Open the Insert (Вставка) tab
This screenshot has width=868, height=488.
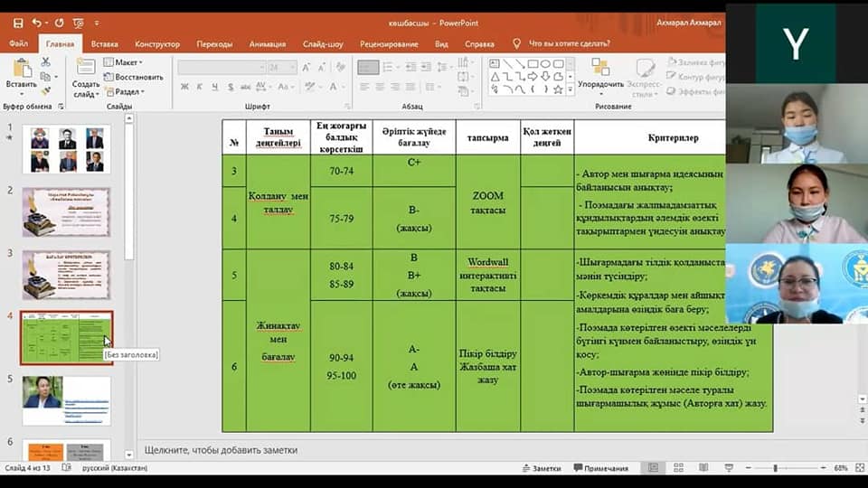104,43
